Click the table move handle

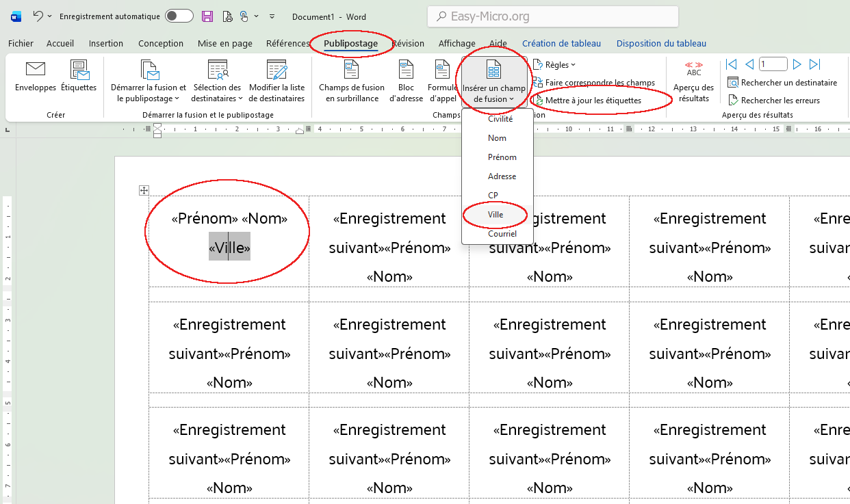click(144, 190)
